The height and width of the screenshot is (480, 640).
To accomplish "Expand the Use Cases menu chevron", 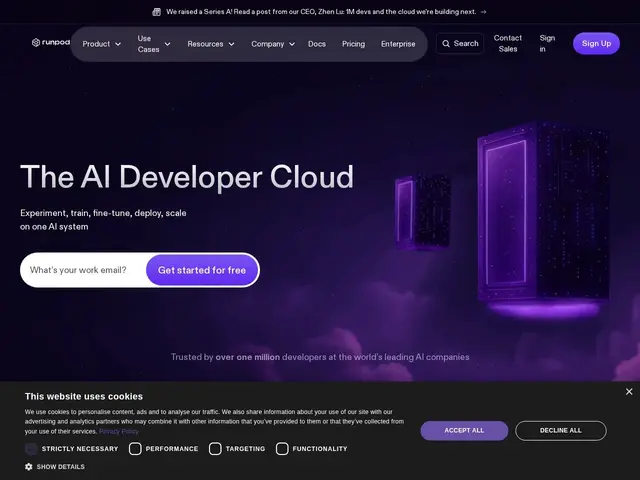I will (167, 44).
